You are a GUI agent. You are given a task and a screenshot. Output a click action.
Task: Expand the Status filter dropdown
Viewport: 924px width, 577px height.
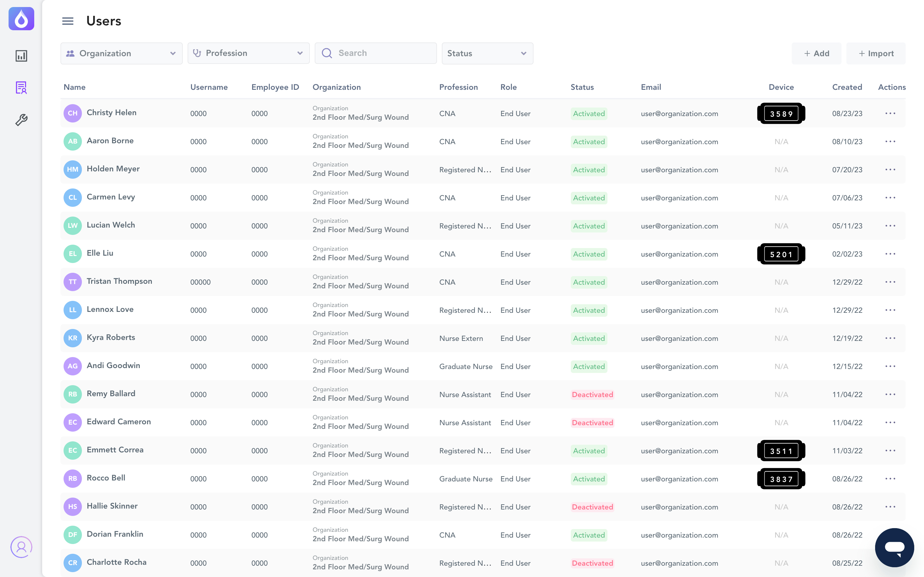point(487,53)
